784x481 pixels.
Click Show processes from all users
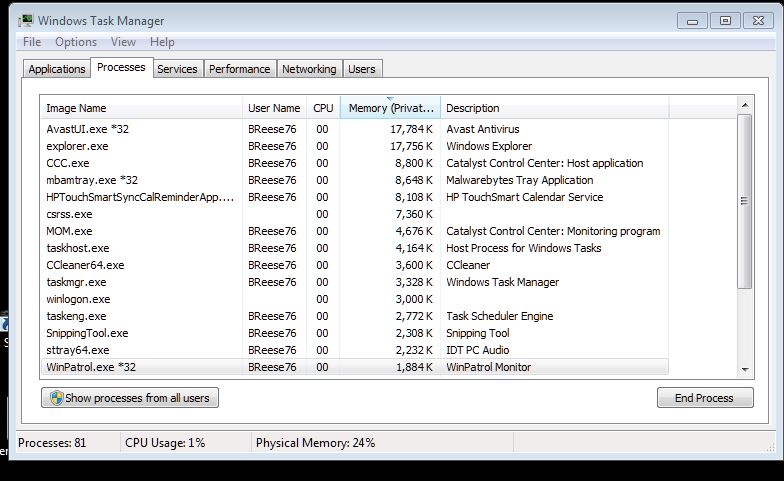[130, 398]
